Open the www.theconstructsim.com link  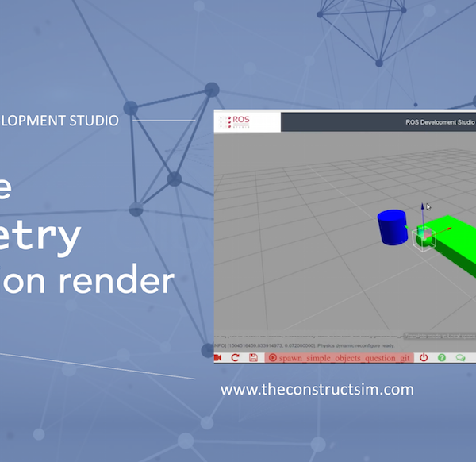317,390
